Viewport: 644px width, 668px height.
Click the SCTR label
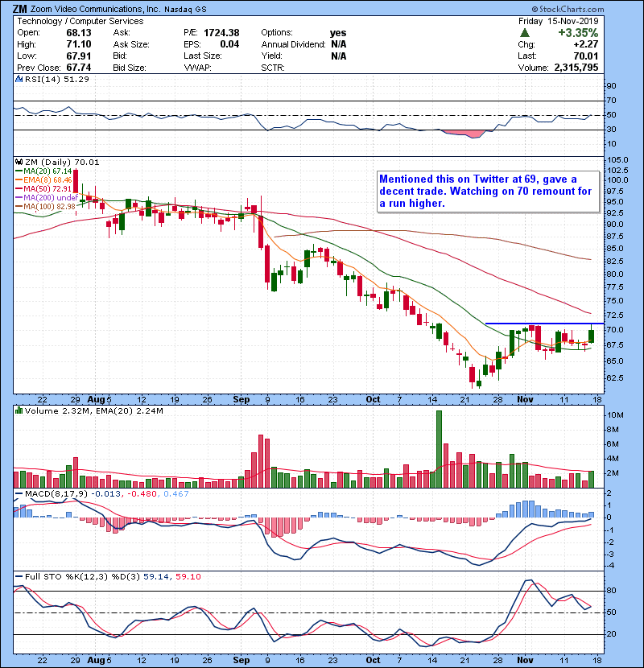coord(273,68)
